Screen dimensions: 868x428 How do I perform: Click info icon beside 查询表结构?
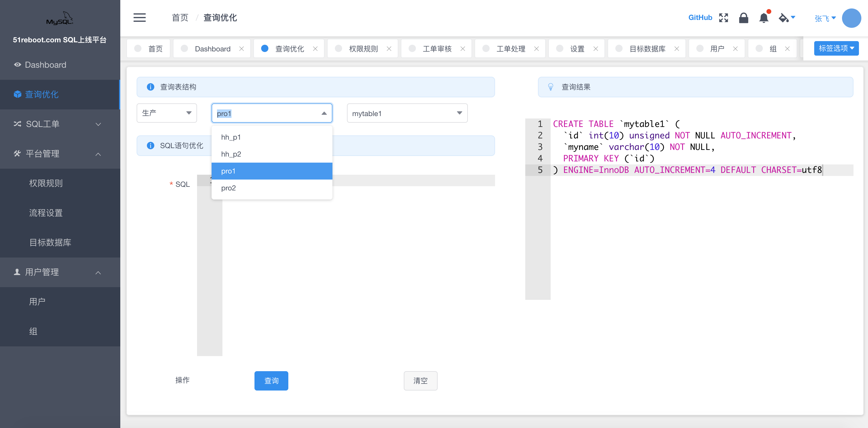pos(150,87)
